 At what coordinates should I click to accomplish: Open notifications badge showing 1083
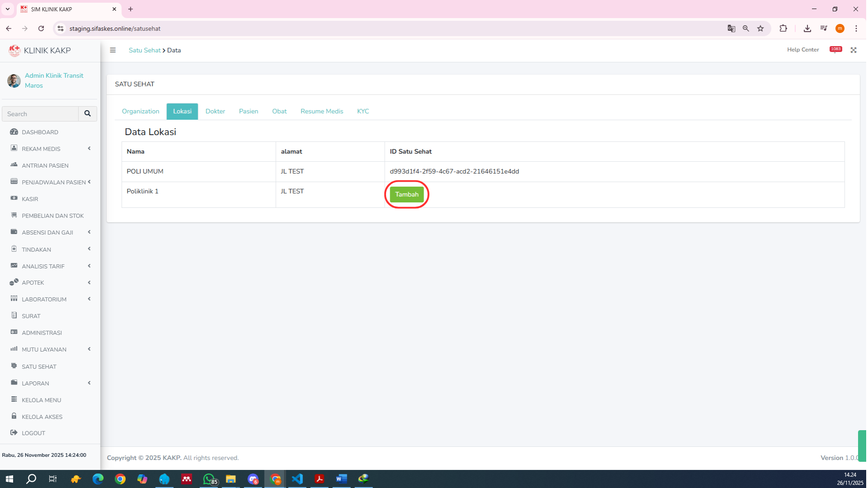click(x=835, y=49)
